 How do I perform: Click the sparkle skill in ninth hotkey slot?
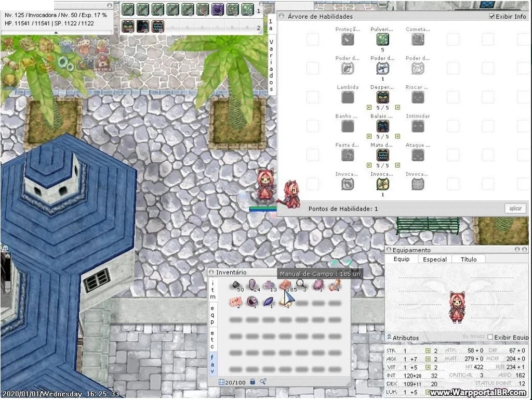coord(248,9)
